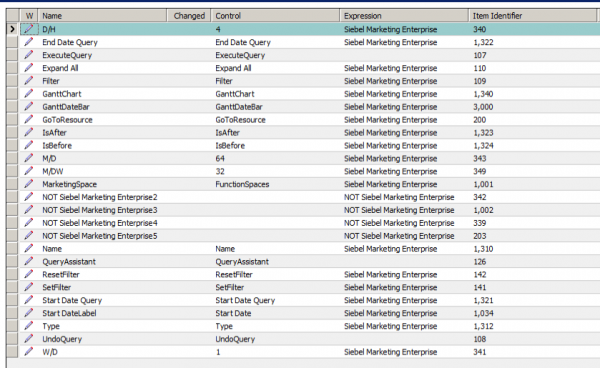Select the row selector for End Date Query
This screenshot has width=600, height=368.
point(12,42)
